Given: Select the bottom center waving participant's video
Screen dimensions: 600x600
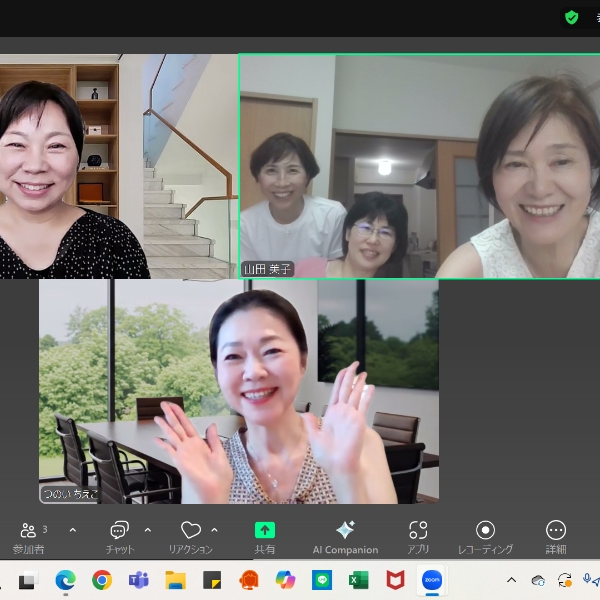Looking at the screenshot, I should click(238, 390).
